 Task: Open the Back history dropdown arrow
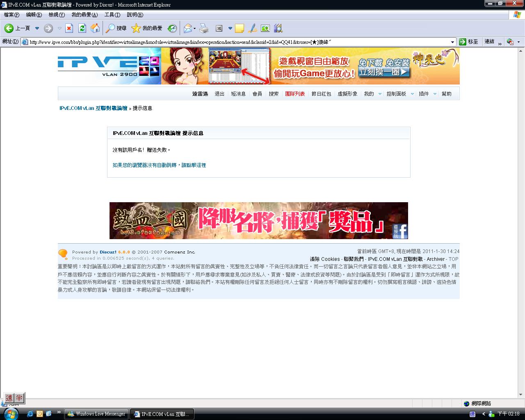point(37,28)
